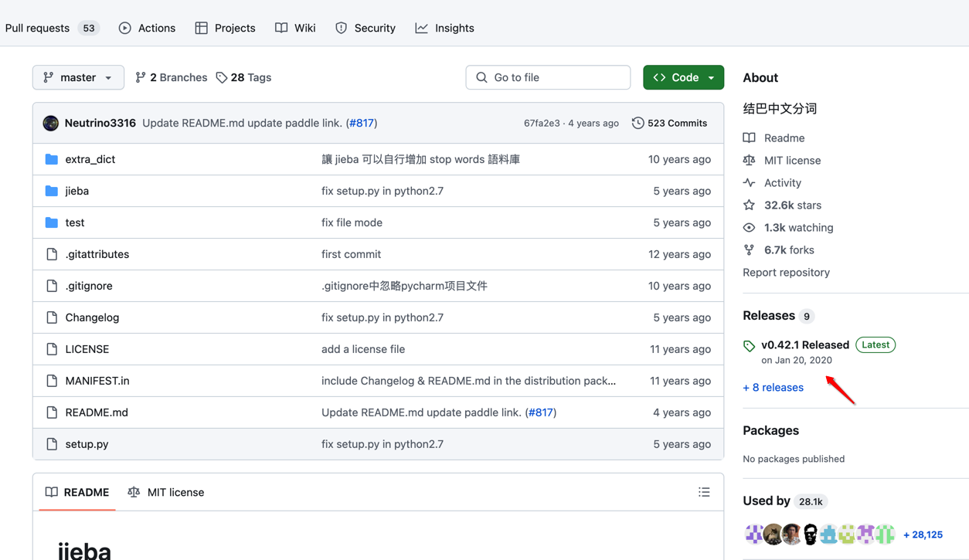Viewport: 969px width, 560px height.
Task: Open the LICENSE file
Action: (87, 349)
